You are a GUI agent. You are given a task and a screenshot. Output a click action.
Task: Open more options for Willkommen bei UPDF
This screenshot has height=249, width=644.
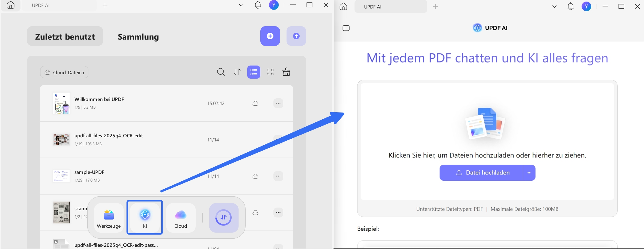click(x=278, y=103)
